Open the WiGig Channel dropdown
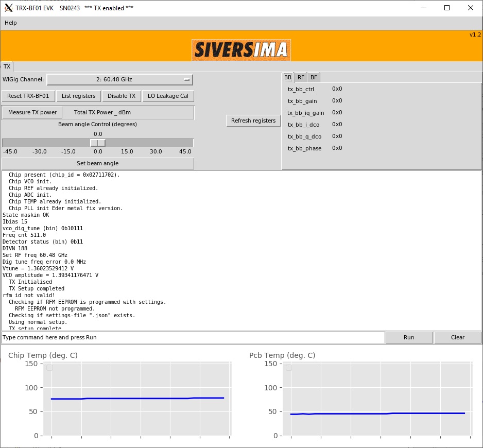 119,80
